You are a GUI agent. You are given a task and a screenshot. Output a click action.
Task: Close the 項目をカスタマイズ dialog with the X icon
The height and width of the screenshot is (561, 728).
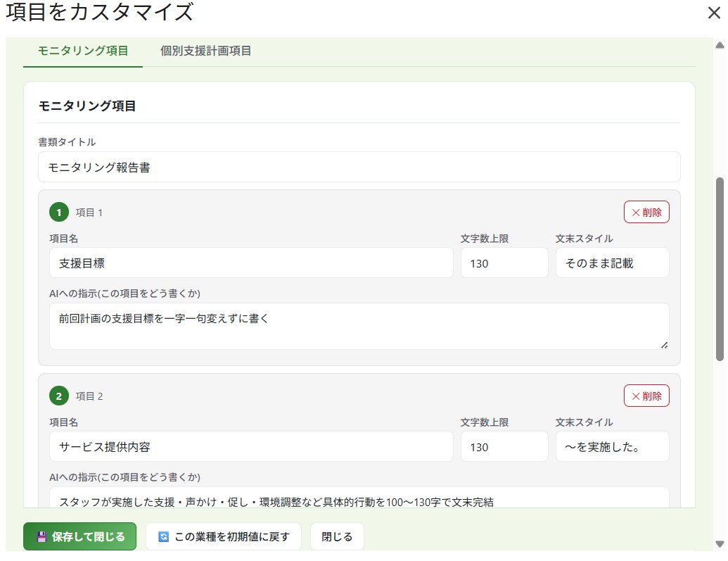click(714, 13)
